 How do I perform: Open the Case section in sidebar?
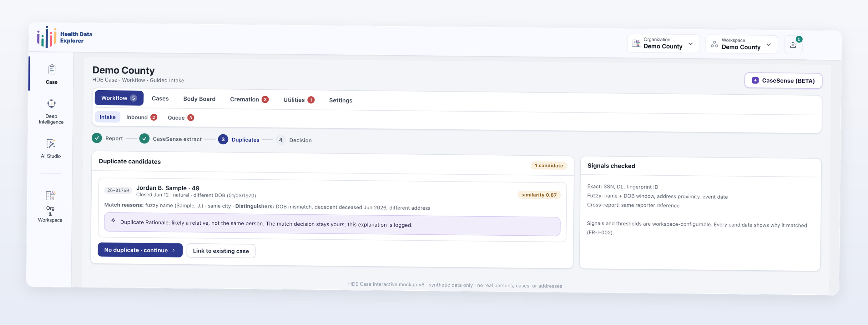(52, 74)
